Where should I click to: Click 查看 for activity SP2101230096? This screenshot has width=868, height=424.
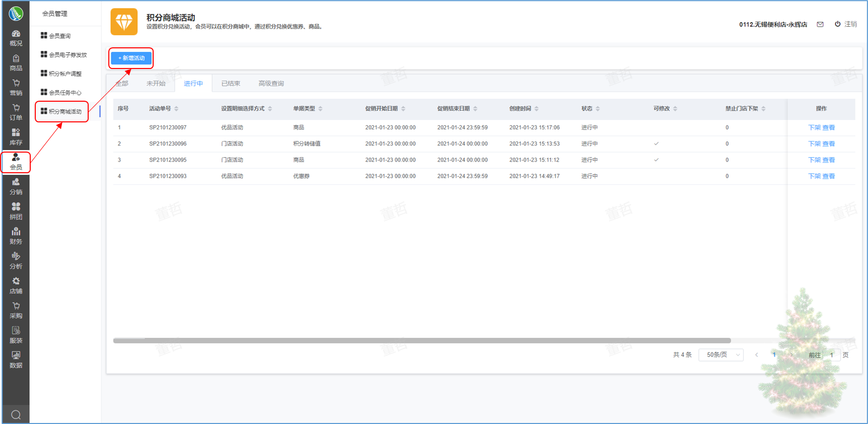[829, 144]
